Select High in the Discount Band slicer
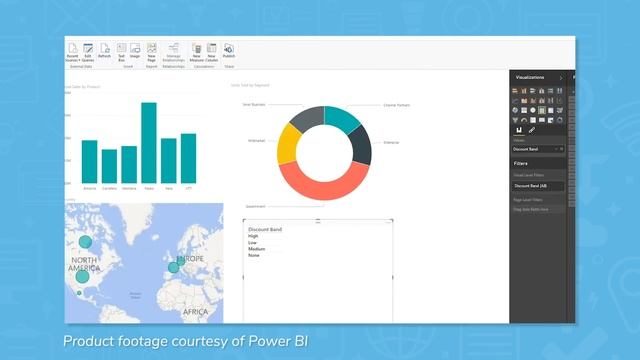Viewport: 640px width, 360px height. tap(253, 236)
